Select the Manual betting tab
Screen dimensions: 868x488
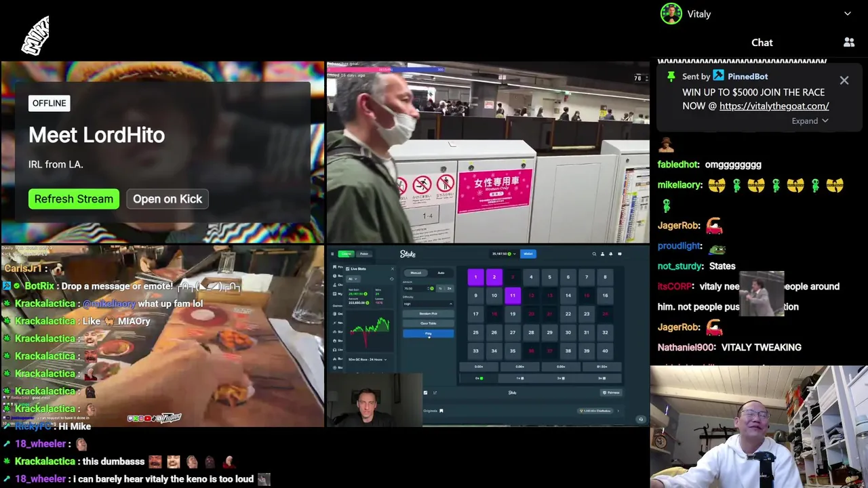point(416,272)
